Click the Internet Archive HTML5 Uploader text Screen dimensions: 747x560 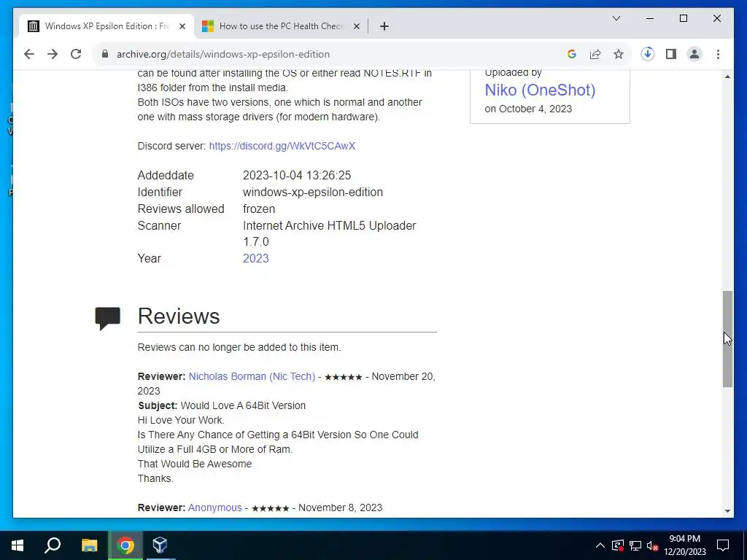[329, 233]
